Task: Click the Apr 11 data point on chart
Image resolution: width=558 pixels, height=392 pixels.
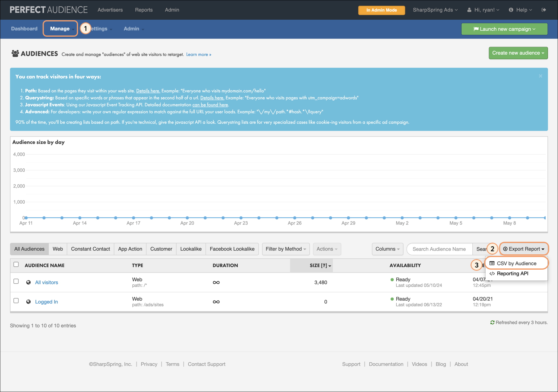Action: pos(26,218)
